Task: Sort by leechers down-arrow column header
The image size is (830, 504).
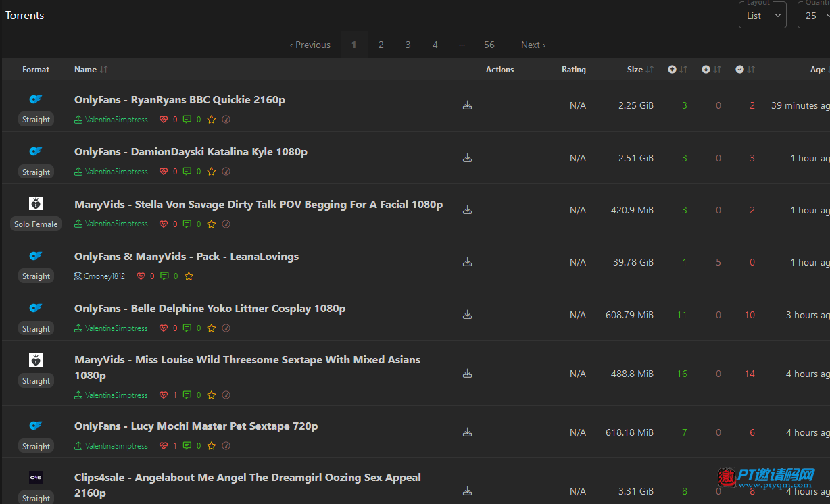Action: (711, 70)
